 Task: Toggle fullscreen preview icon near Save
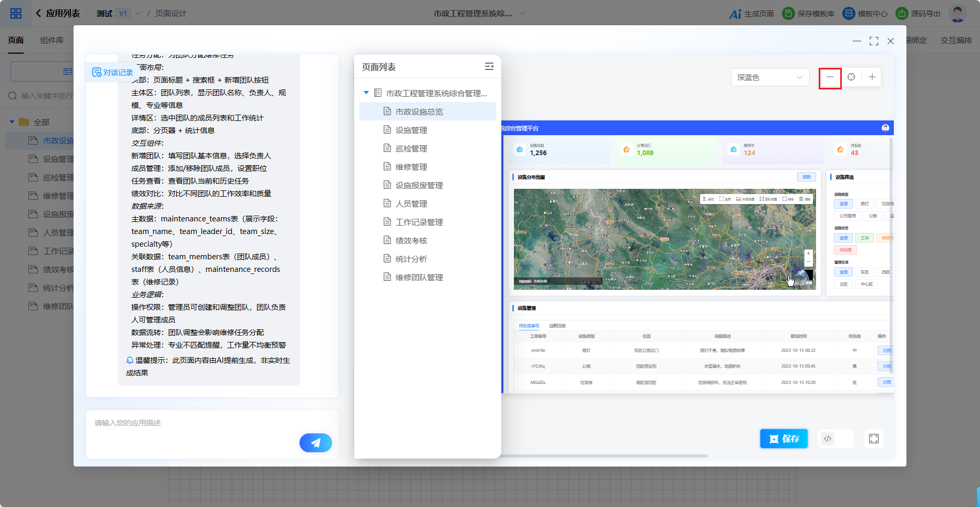[x=873, y=439]
